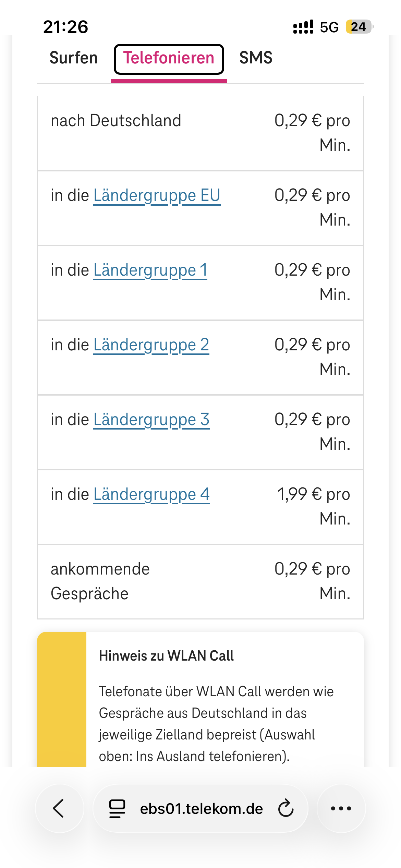Tap the 'ankommende Gespräche' table row

pos(200,581)
